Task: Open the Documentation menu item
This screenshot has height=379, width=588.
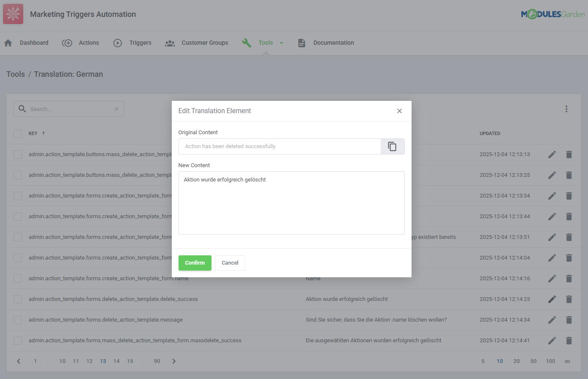Action: point(333,43)
